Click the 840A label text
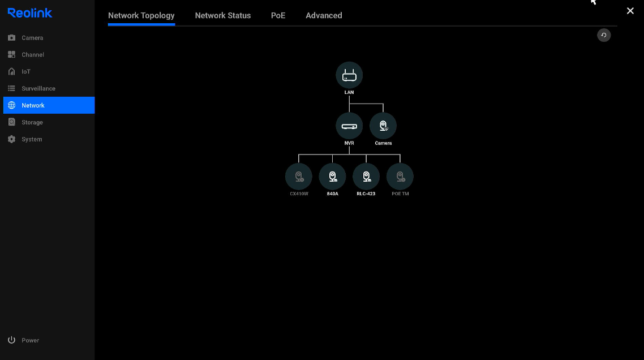 click(333, 194)
